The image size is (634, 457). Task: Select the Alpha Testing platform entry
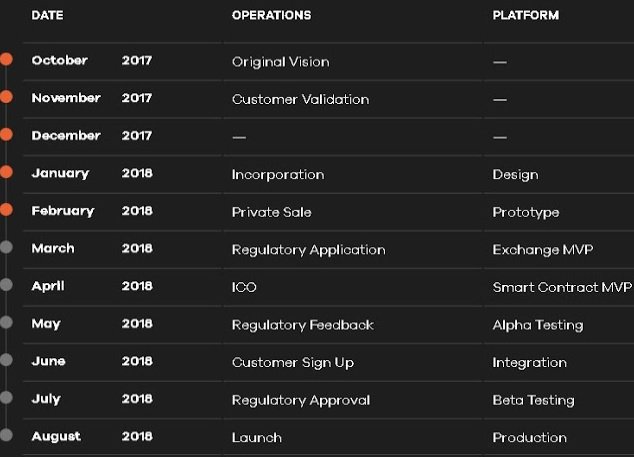(537, 325)
